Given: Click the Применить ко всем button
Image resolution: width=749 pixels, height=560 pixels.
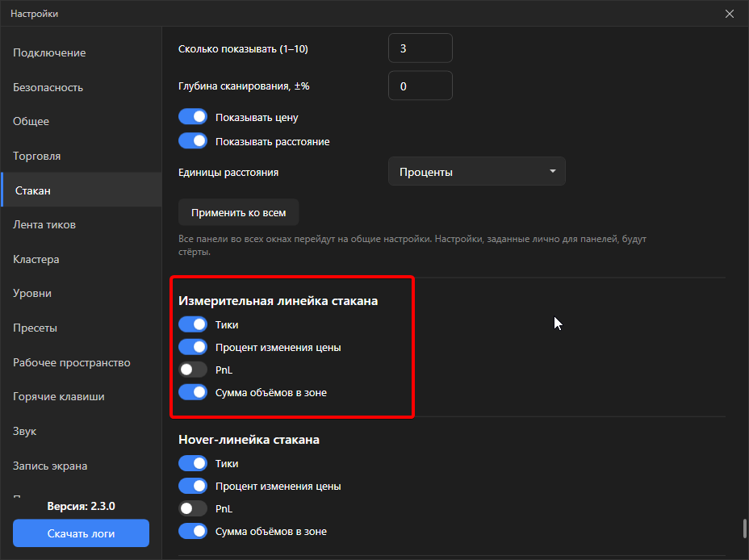Looking at the screenshot, I should [238, 212].
